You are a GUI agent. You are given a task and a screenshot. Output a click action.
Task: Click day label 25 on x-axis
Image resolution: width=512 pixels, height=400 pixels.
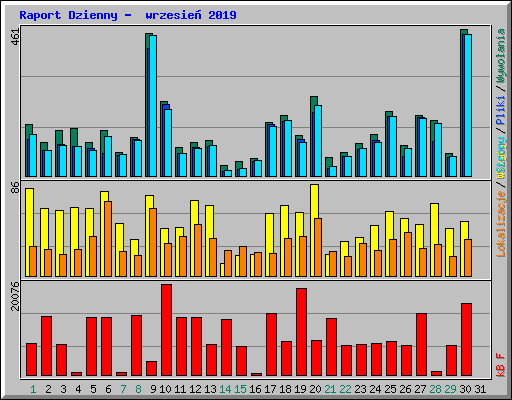point(390,389)
